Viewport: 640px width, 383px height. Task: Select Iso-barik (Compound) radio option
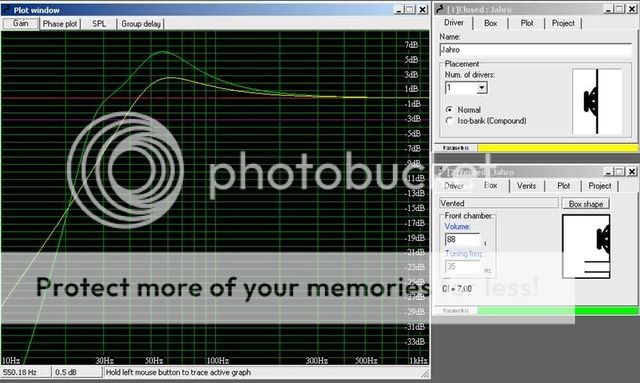449,120
